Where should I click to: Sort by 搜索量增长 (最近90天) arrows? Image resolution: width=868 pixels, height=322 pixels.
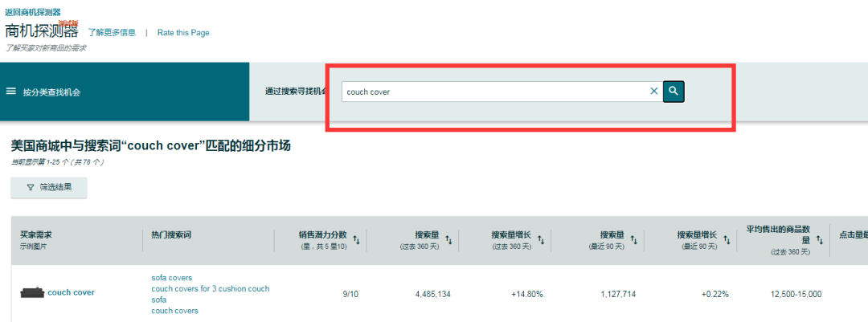(x=727, y=240)
